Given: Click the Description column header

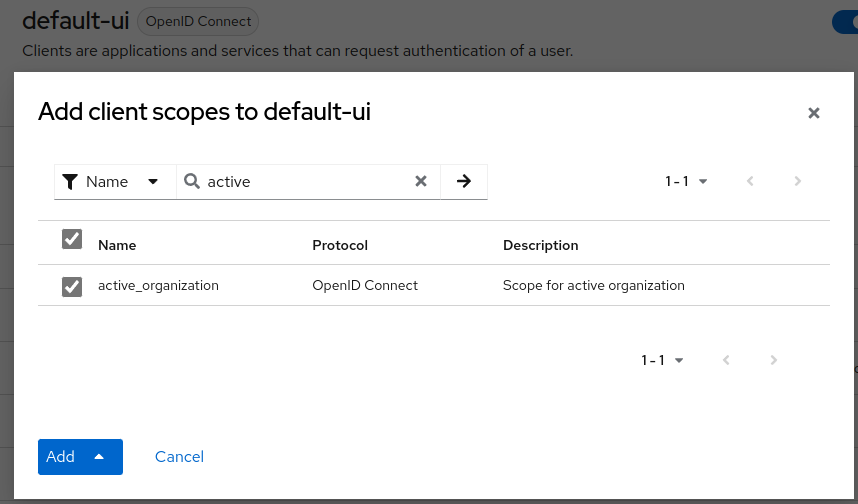Looking at the screenshot, I should point(540,245).
